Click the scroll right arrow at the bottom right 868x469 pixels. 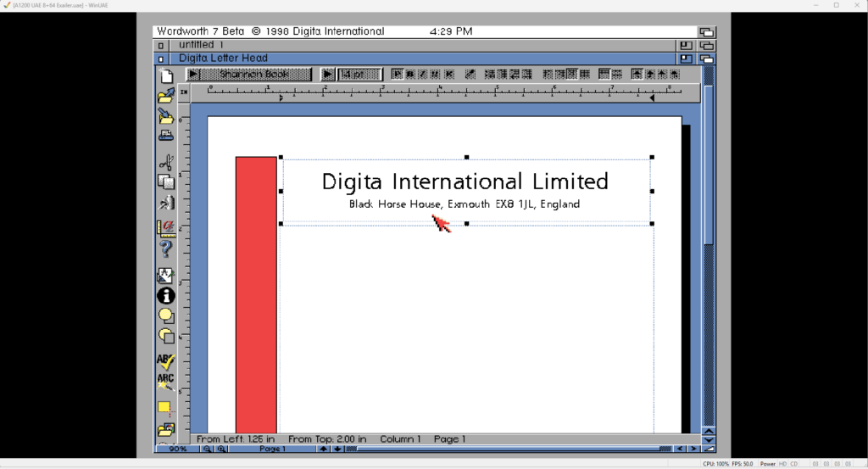[693, 449]
